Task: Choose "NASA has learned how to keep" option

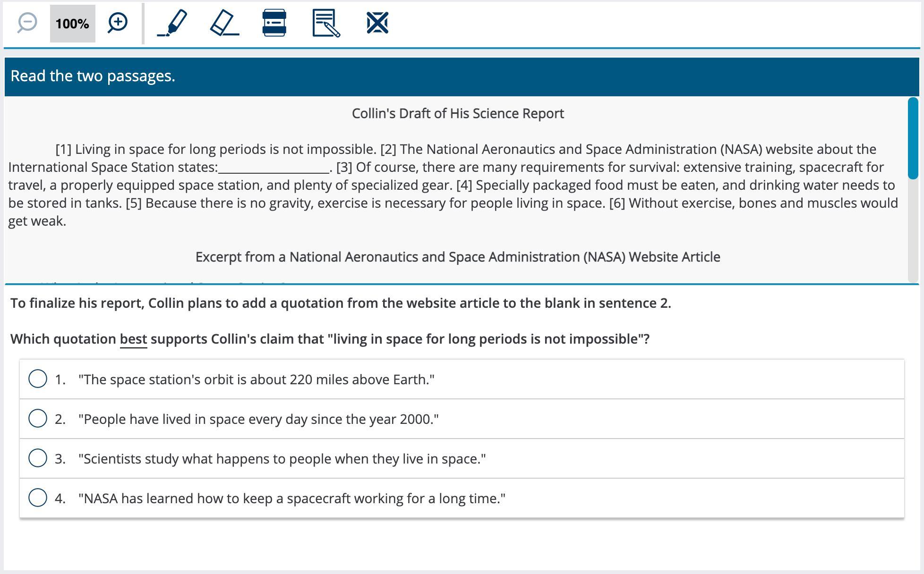Action: (x=291, y=498)
